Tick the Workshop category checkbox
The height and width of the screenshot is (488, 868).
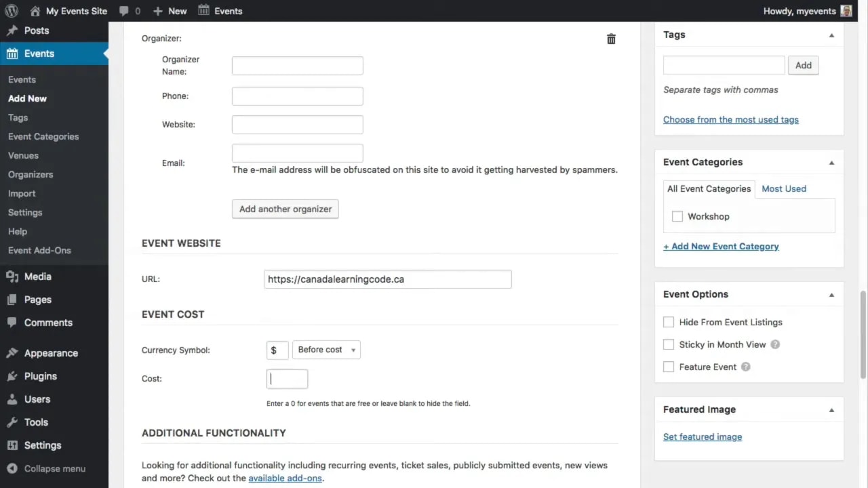pyautogui.click(x=677, y=216)
